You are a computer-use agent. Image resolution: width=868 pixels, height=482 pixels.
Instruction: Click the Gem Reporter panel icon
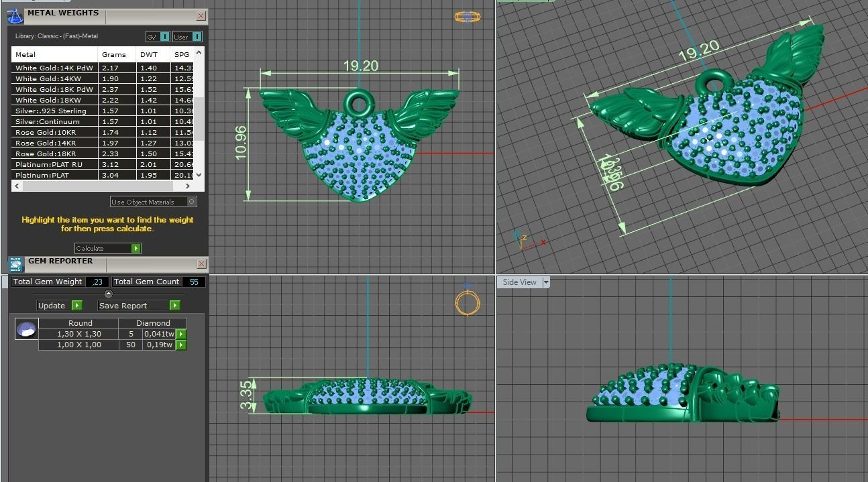[x=15, y=264]
